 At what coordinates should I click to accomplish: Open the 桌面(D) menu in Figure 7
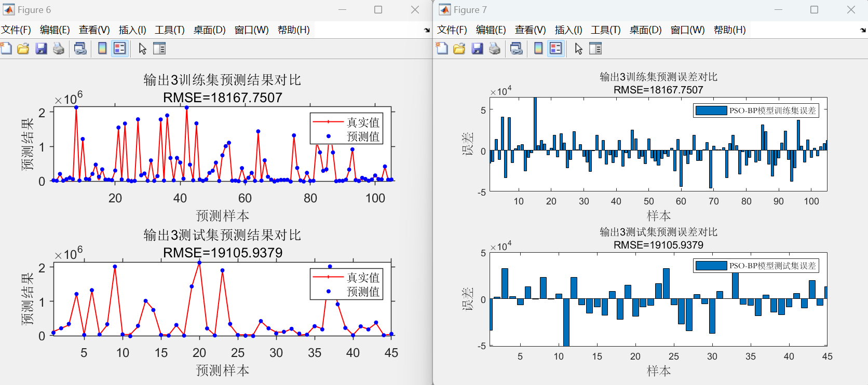point(646,30)
